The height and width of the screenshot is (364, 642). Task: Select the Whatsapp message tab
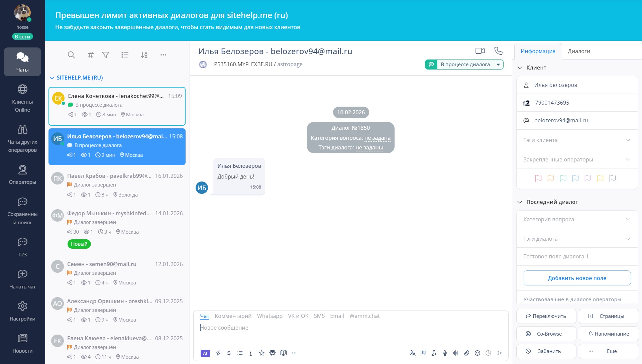pyautogui.click(x=270, y=316)
